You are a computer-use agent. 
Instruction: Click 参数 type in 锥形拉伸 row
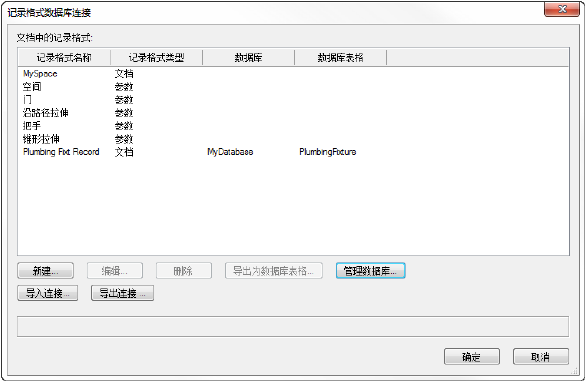(x=124, y=139)
